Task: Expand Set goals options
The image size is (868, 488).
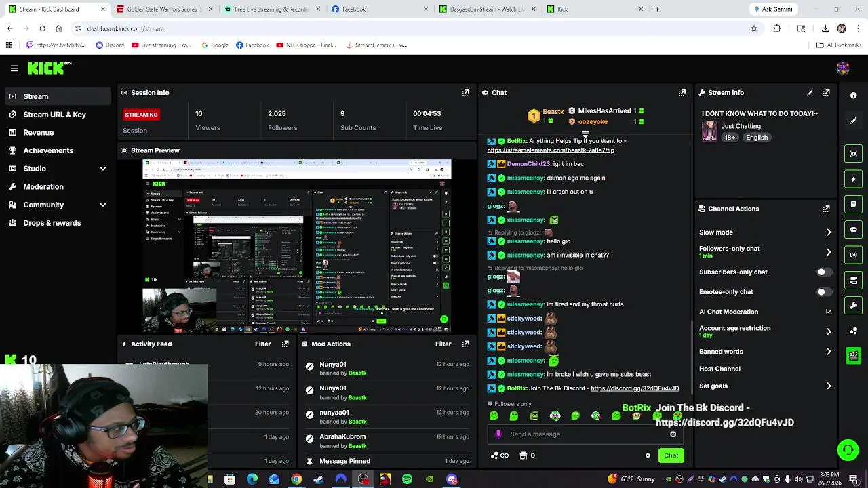Action: pyautogui.click(x=829, y=386)
